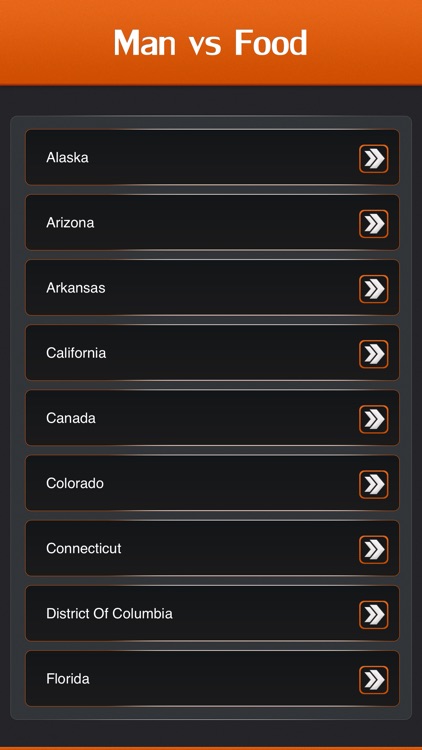
Task: Click the empty middle of the Canada row
Action: point(225,418)
